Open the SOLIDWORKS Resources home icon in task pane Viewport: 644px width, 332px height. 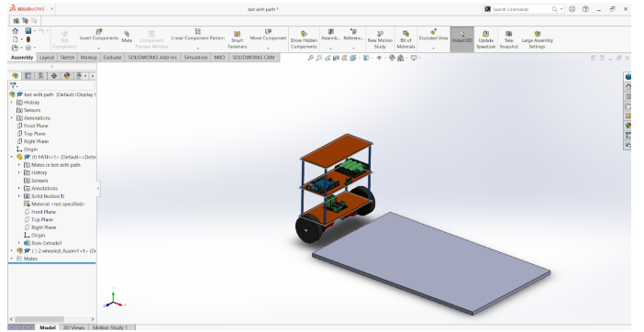(x=628, y=86)
